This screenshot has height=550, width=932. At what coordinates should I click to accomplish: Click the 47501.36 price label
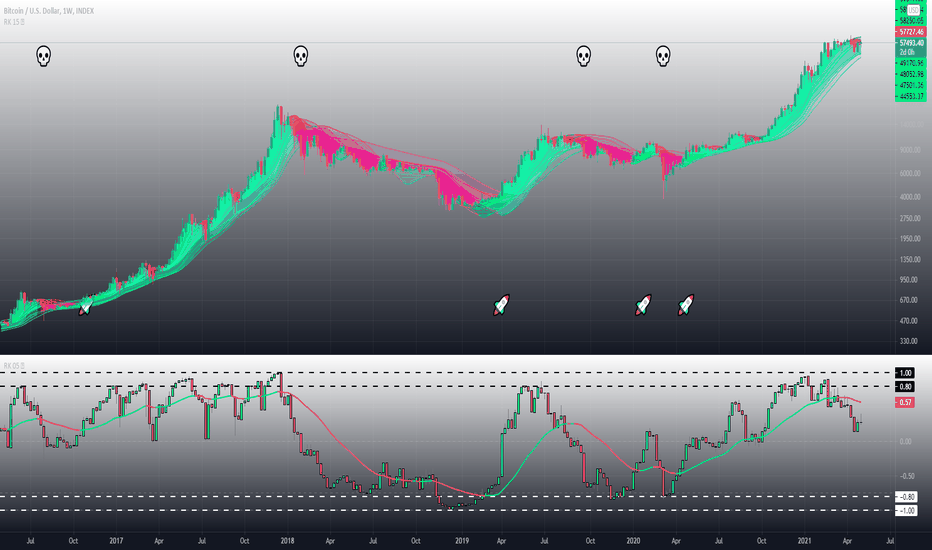click(911, 85)
